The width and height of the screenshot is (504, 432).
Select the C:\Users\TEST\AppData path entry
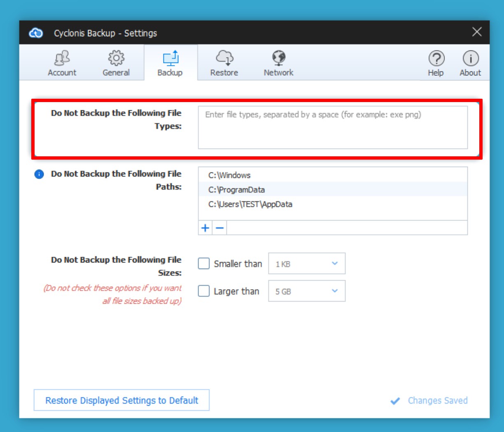tap(250, 204)
